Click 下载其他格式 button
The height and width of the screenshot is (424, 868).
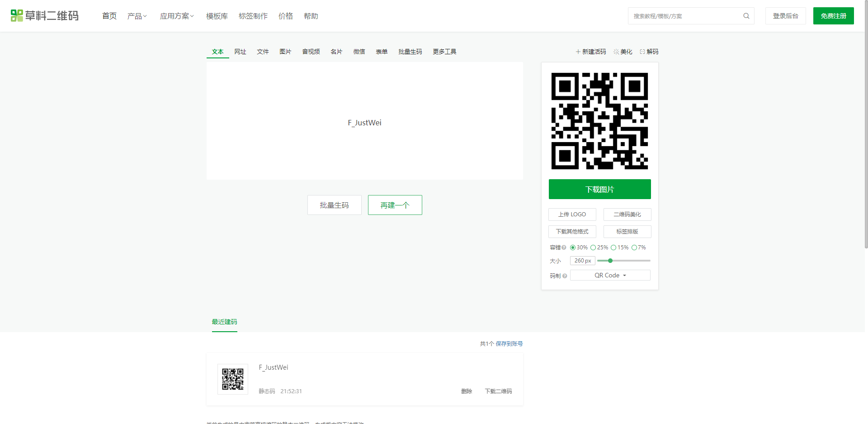(x=572, y=232)
